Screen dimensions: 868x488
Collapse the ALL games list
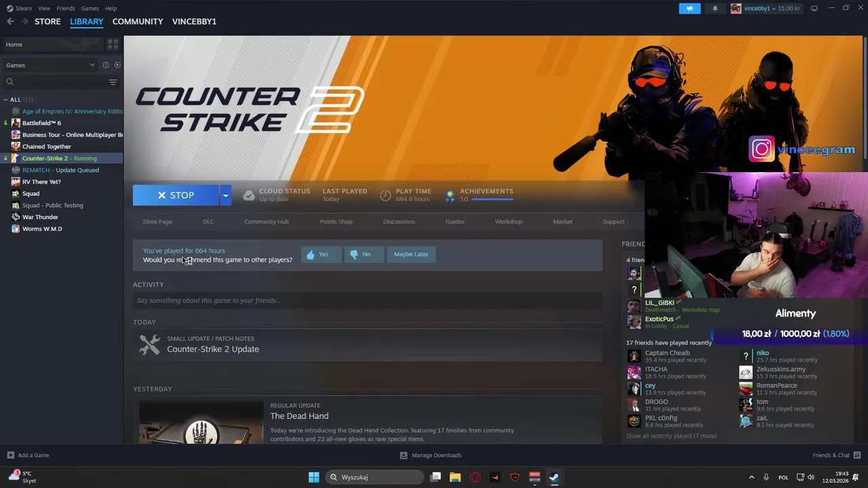6,100
